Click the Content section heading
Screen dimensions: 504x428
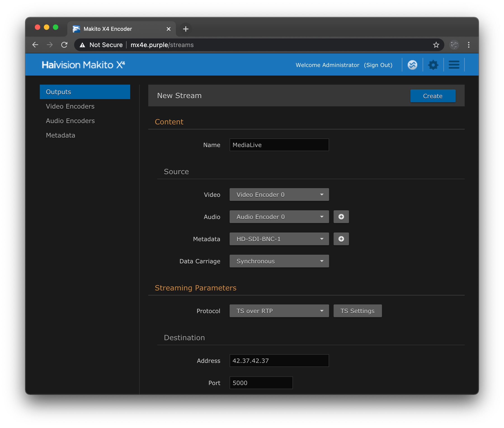coord(169,122)
